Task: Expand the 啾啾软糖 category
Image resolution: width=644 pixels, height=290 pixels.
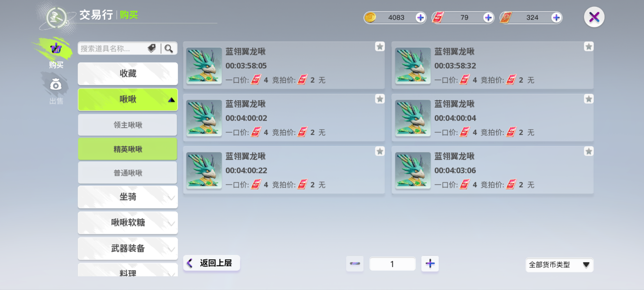Action: click(128, 223)
